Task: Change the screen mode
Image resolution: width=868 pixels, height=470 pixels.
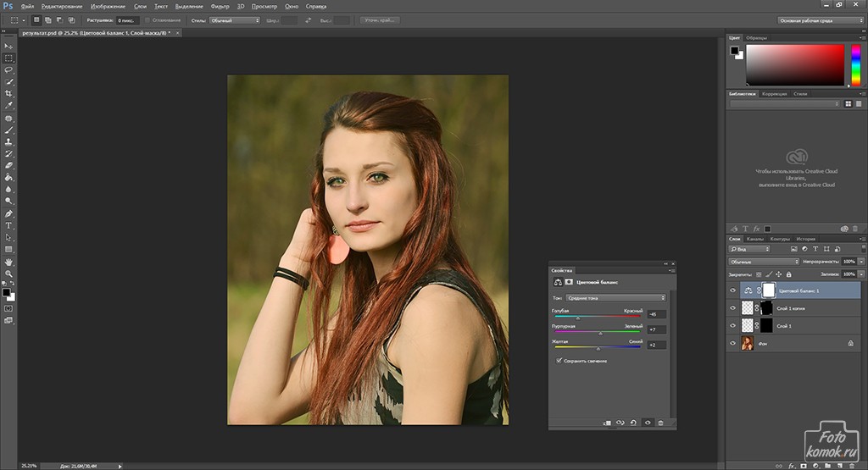Action: coord(8,321)
